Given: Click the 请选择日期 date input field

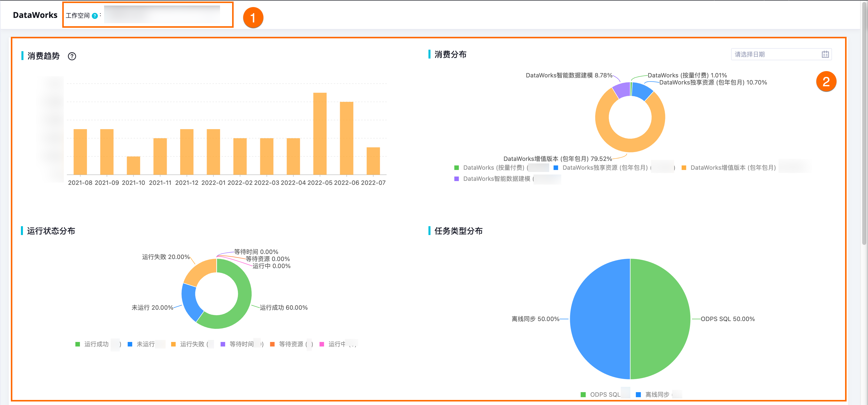Looking at the screenshot, I should (781, 54).
